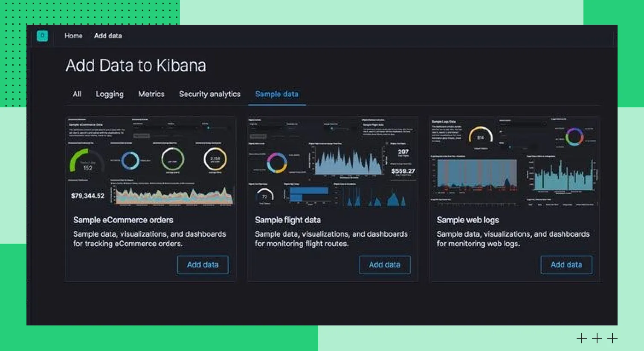Click the $559.27 metric in flight preview
The height and width of the screenshot is (351, 644).
403,171
